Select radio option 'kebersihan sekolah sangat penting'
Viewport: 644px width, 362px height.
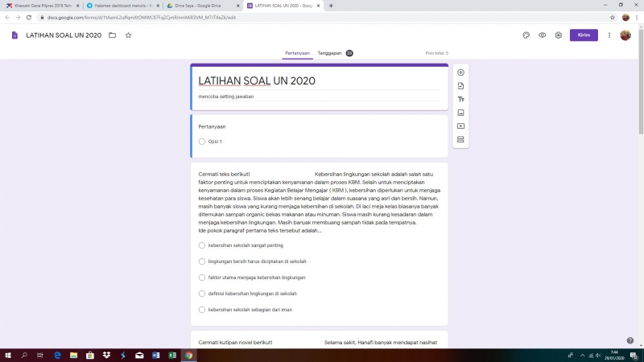pyautogui.click(x=202, y=245)
